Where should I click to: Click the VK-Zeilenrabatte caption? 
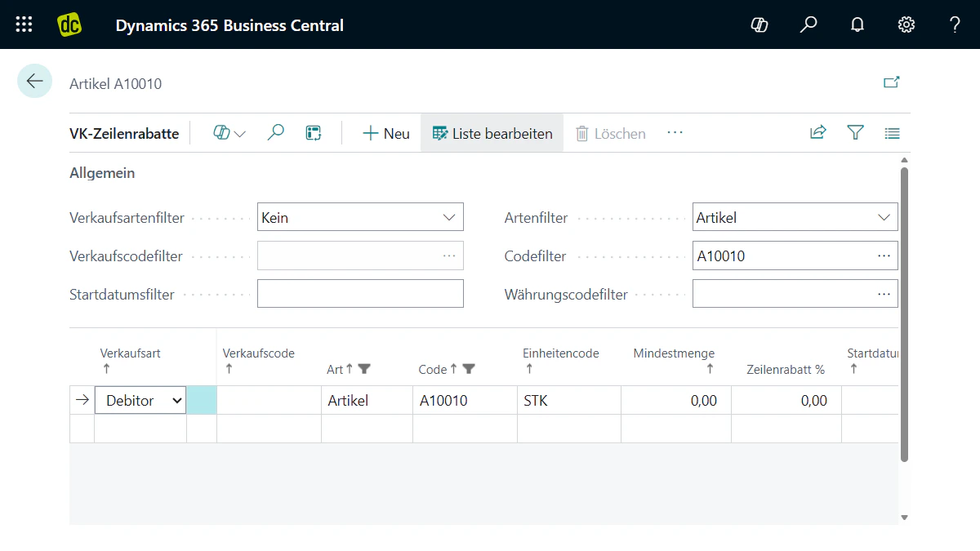pos(124,134)
